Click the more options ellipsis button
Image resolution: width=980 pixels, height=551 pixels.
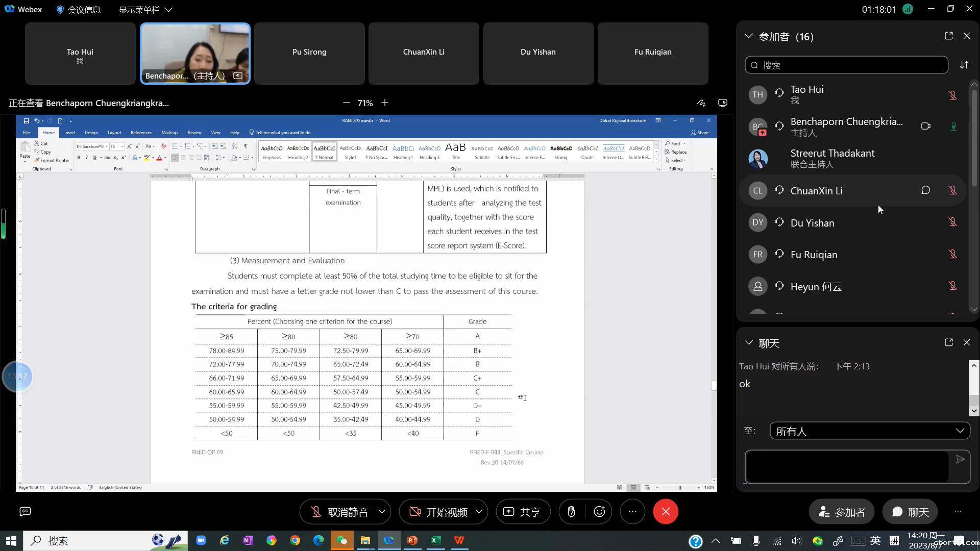coord(632,512)
